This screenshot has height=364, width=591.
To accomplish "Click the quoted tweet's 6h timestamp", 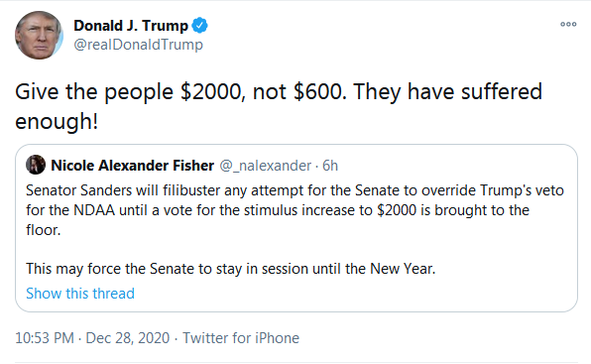I will pos(330,166).
